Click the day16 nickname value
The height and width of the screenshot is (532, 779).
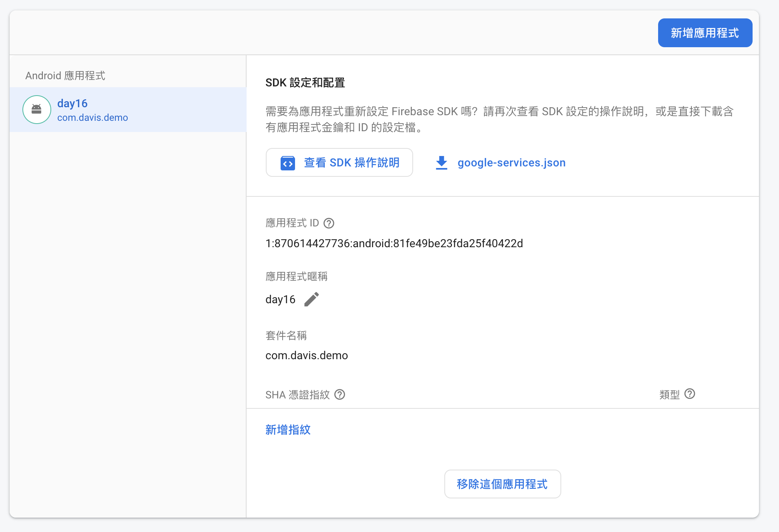pyautogui.click(x=280, y=300)
